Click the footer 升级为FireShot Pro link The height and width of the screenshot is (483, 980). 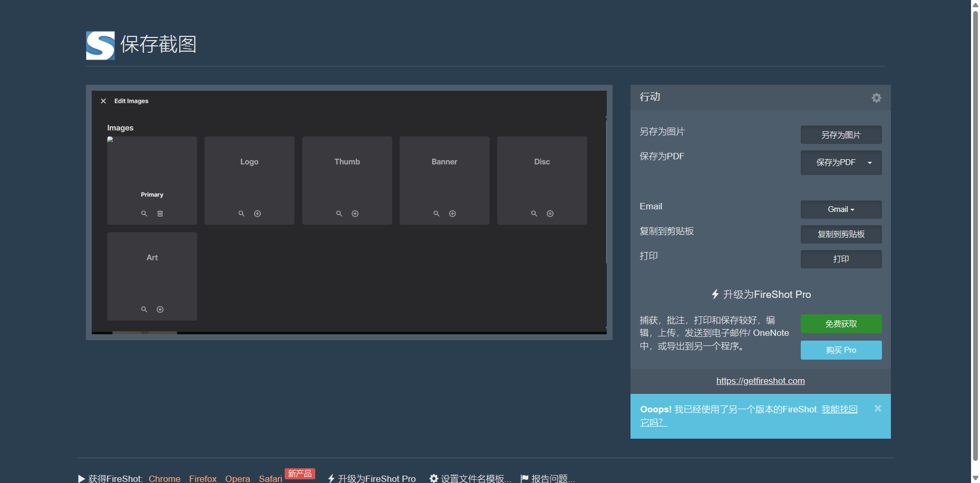[377, 479]
